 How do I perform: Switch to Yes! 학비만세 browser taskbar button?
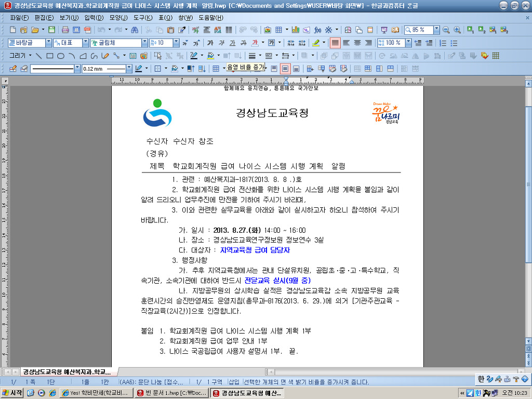97,393
